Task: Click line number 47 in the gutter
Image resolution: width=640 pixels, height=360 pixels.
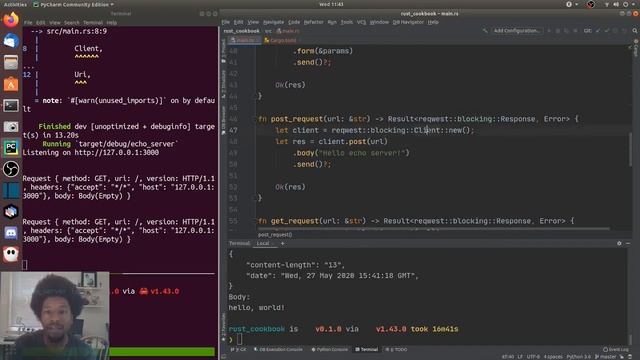Action: [233, 130]
